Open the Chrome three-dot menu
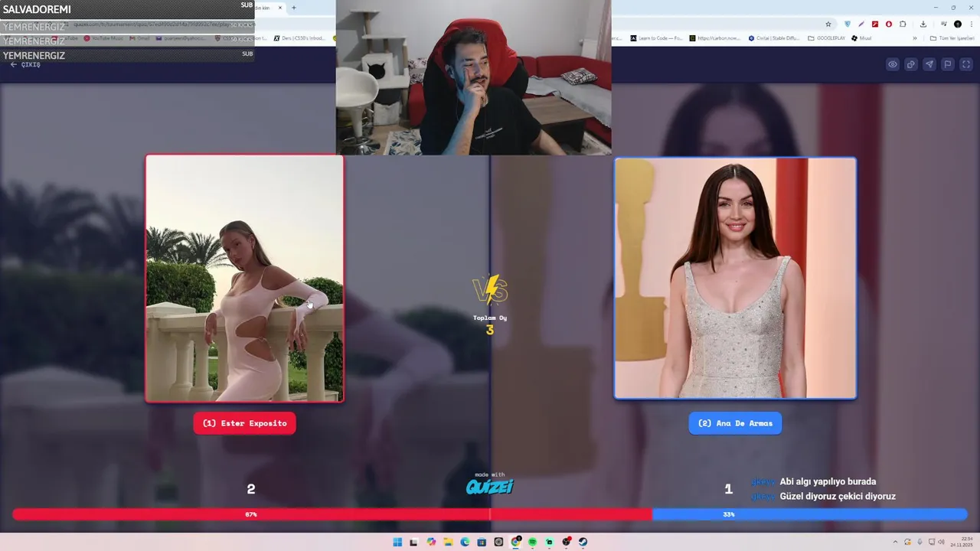Viewport: 980px width, 551px height. pos(972,24)
